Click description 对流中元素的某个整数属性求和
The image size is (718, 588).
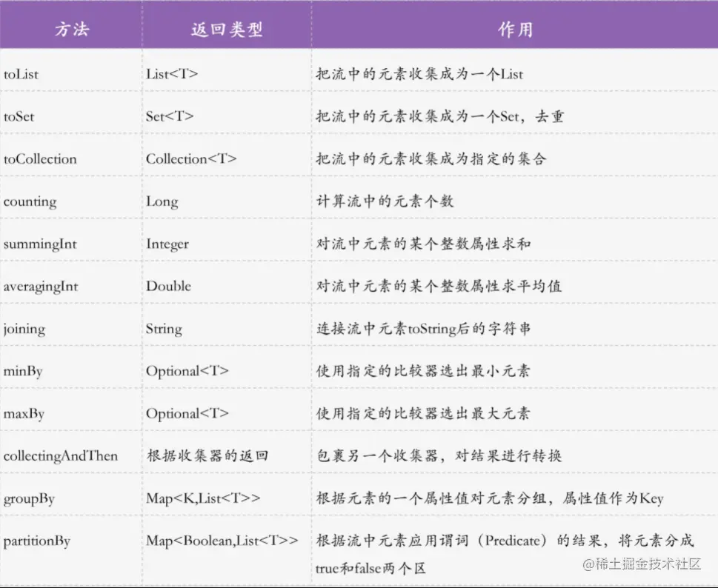(x=424, y=244)
